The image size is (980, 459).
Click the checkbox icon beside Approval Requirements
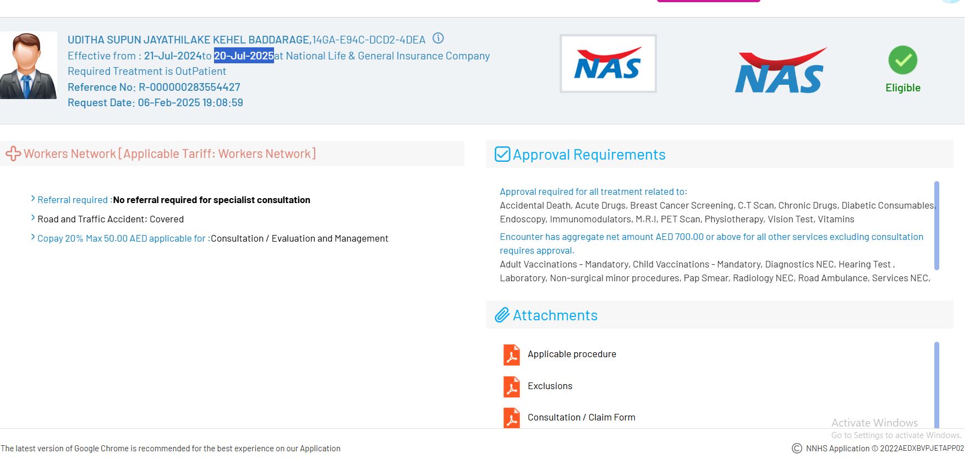click(502, 154)
